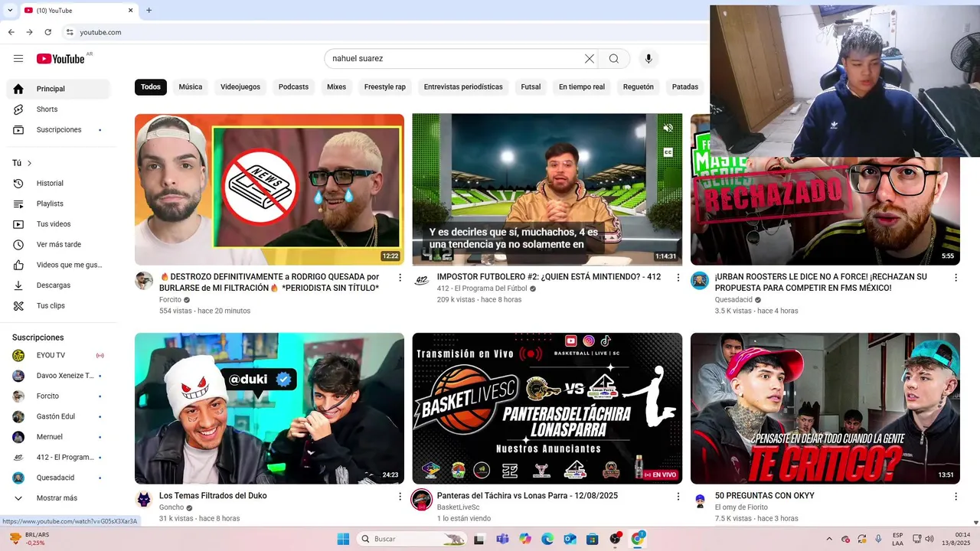Open the YouTube hamburger guide menu
The image size is (980, 551).
18,59
